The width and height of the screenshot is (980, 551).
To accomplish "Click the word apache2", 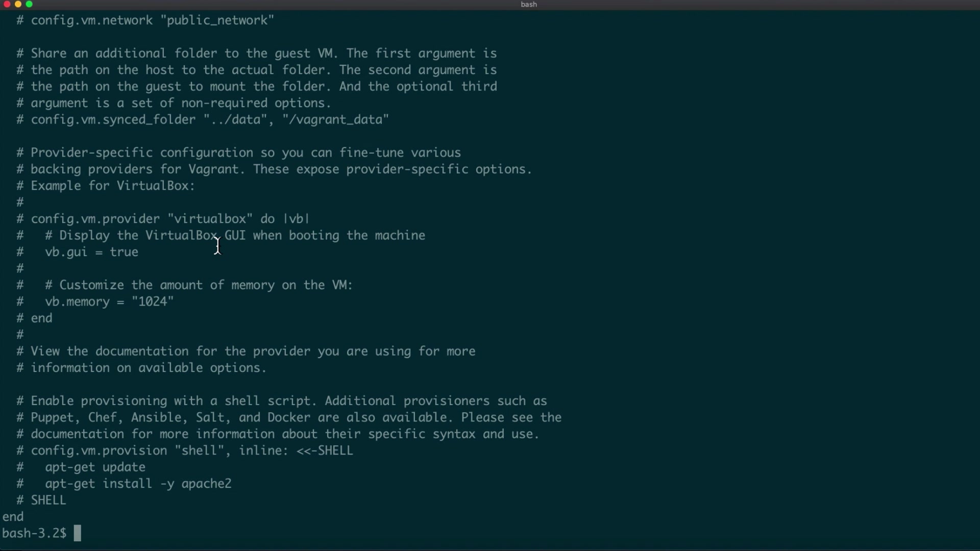I will pyautogui.click(x=206, y=484).
